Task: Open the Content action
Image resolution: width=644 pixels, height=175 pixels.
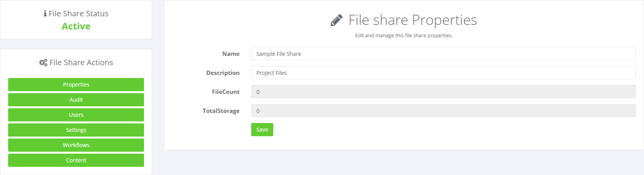Action: tap(76, 160)
